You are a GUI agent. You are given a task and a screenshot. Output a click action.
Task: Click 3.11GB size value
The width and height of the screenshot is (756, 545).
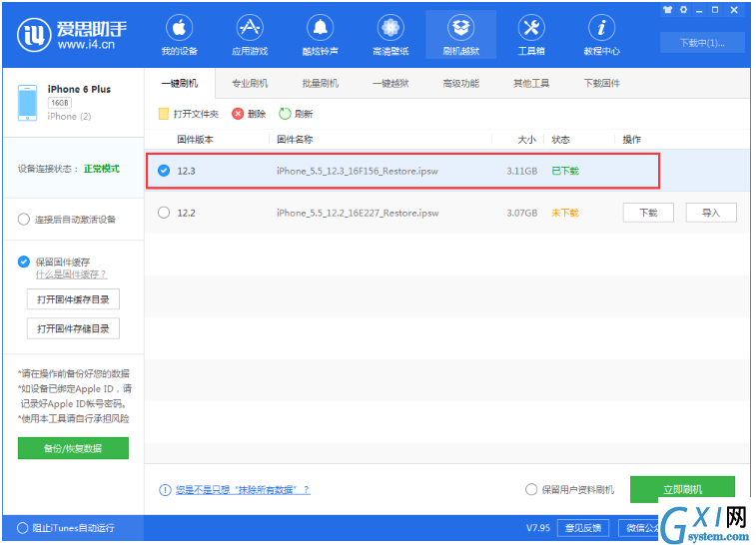tap(521, 171)
